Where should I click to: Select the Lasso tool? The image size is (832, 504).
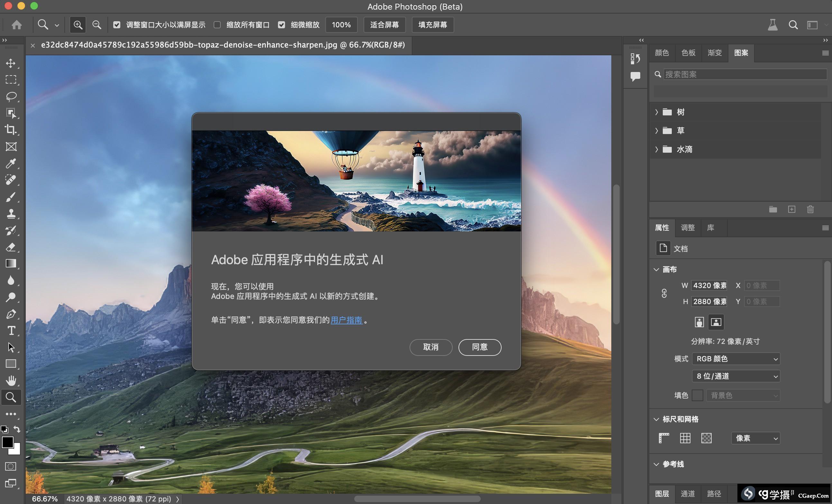coord(11,96)
